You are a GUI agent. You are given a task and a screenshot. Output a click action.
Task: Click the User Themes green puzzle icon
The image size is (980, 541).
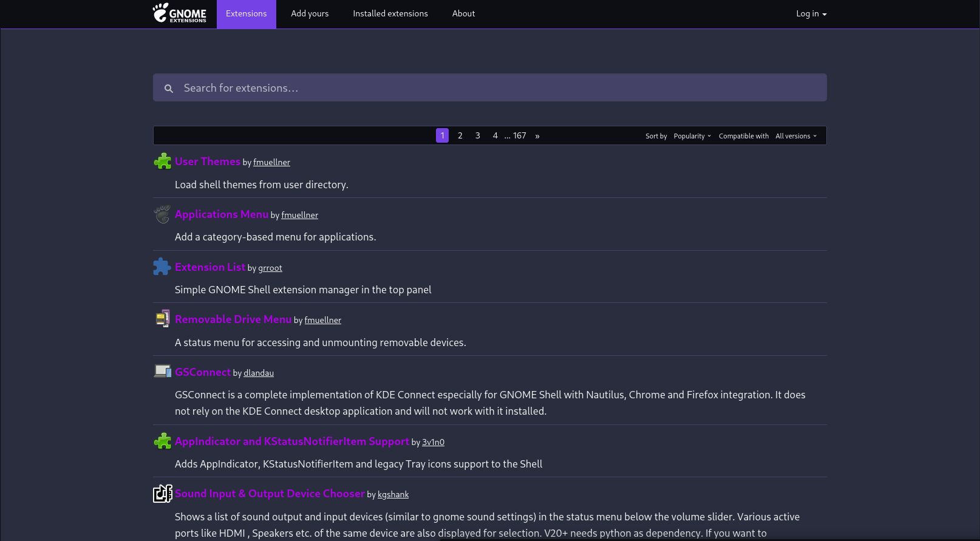pos(162,161)
